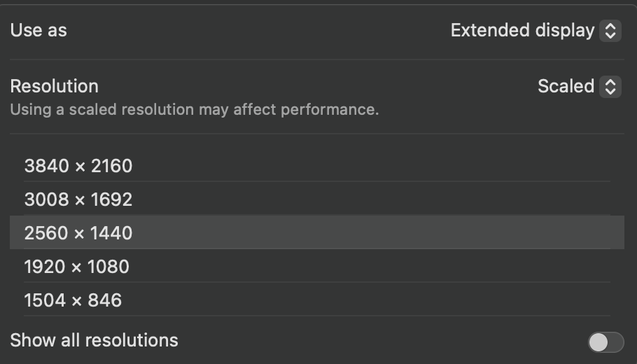Click the multiplication sign in 3840 × 2160
The height and width of the screenshot is (364, 637).
tap(80, 167)
